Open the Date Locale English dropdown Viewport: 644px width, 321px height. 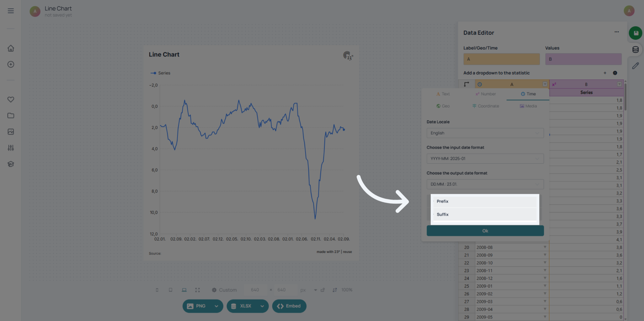point(485,133)
